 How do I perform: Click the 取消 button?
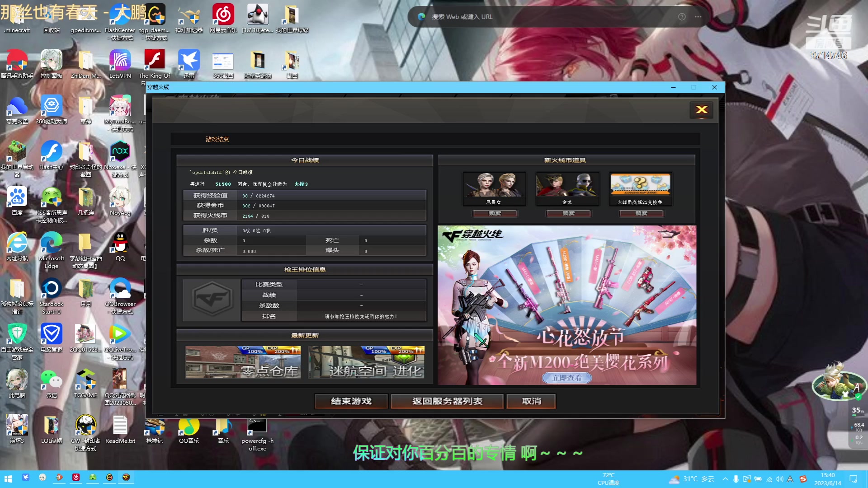pyautogui.click(x=531, y=401)
